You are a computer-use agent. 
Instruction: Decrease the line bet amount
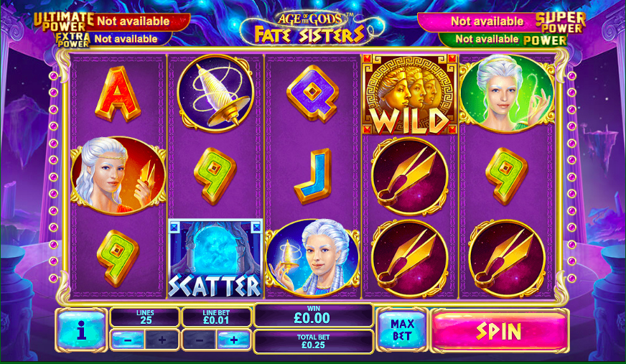[x=200, y=340]
